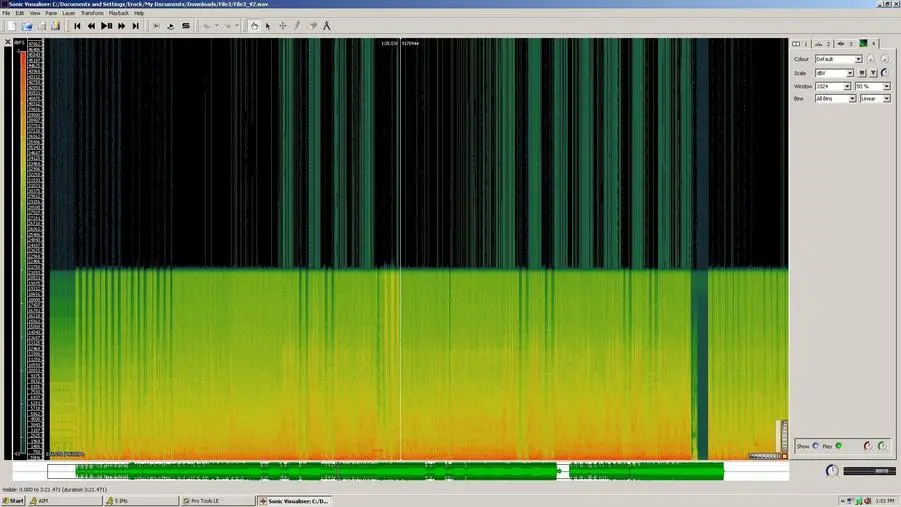
Task: Toggle the layer Show indicator
Action: pyautogui.click(x=815, y=445)
